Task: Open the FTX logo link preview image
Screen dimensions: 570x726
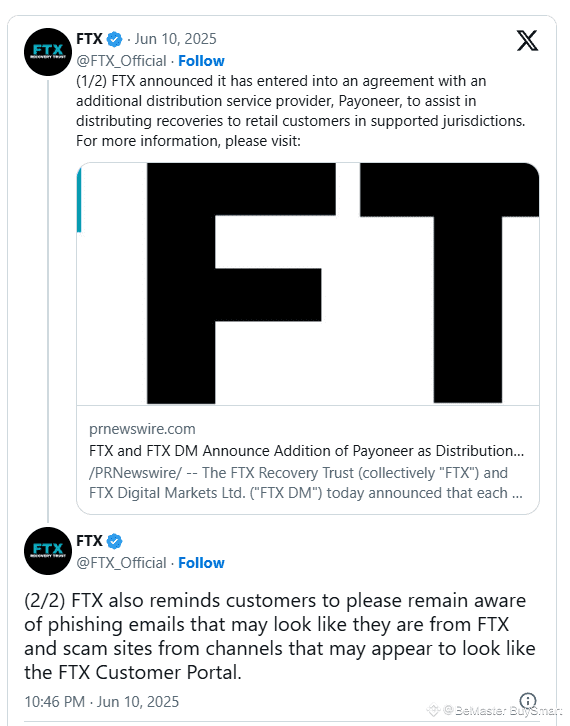Action: coord(308,283)
